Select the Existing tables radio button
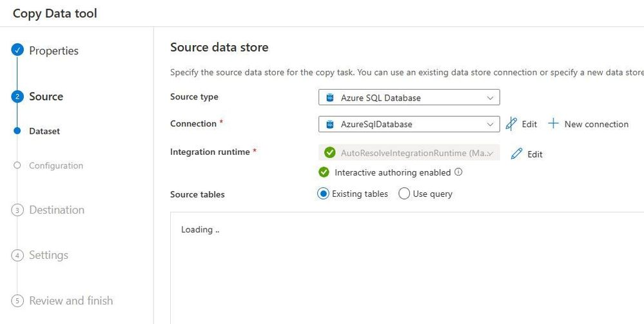The height and width of the screenshot is (324, 644). [324, 194]
